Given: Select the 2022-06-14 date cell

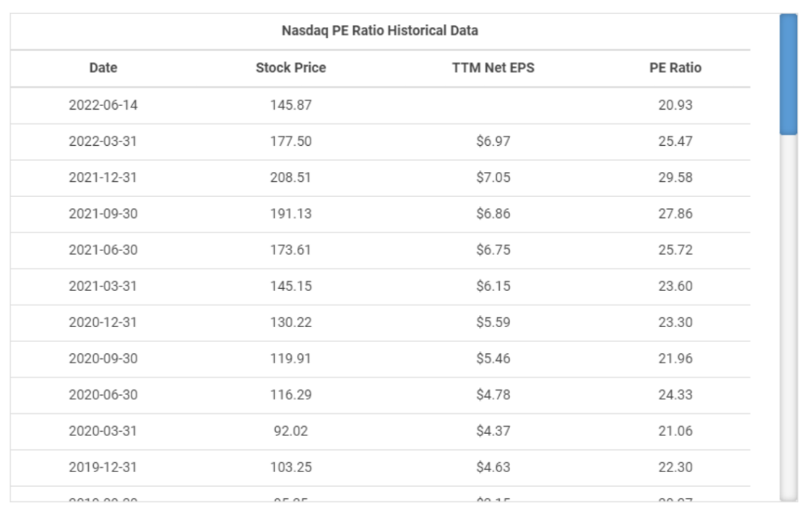Looking at the screenshot, I should click(103, 105).
